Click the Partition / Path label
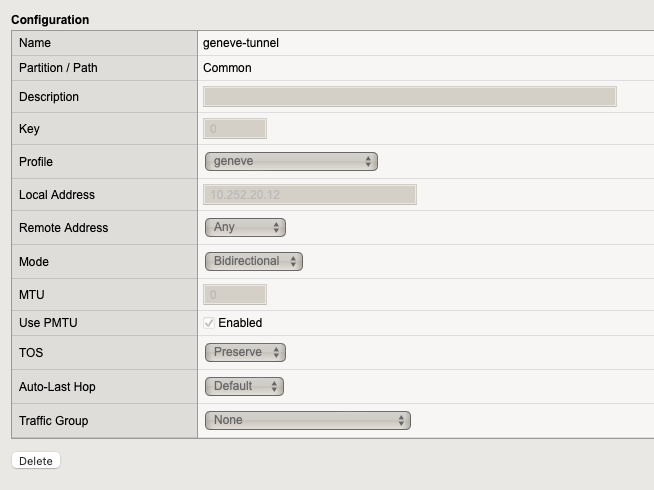The image size is (654, 490). tap(58, 68)
